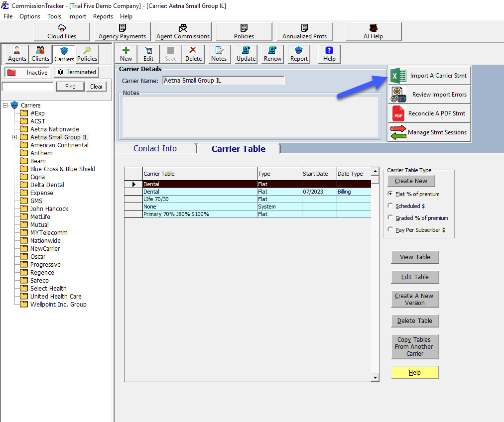This screenshot has height=422, width=504.
Task: Create a new carrier with the New icon
Action: click(x=126, y=54)
